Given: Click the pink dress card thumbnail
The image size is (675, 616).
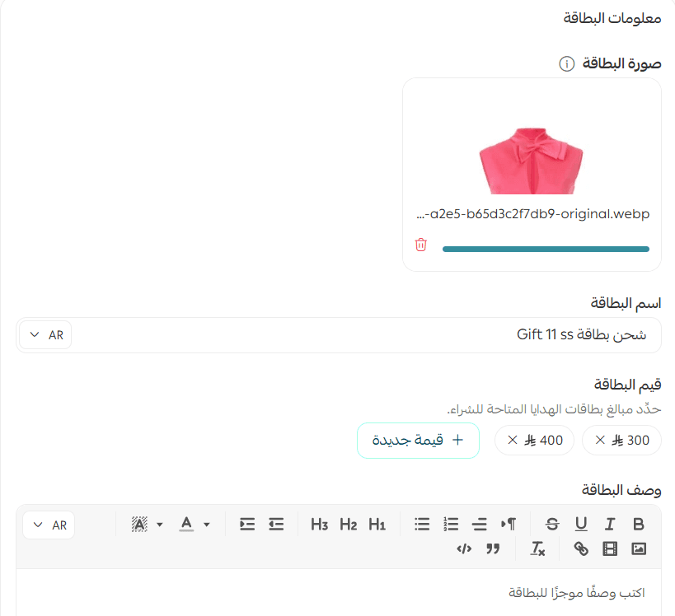Looking at the screenshot, I should (x=532, y=160).
